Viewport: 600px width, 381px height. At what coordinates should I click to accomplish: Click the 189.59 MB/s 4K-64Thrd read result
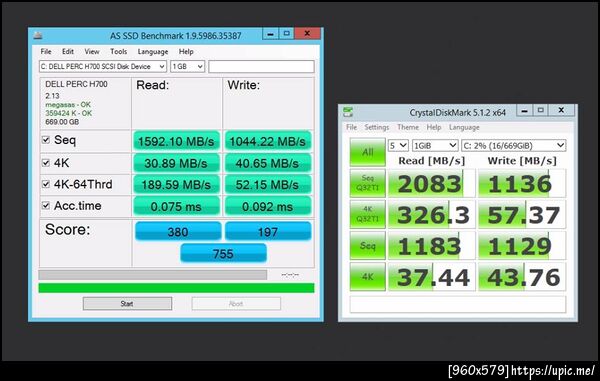(x=176, y=185)
